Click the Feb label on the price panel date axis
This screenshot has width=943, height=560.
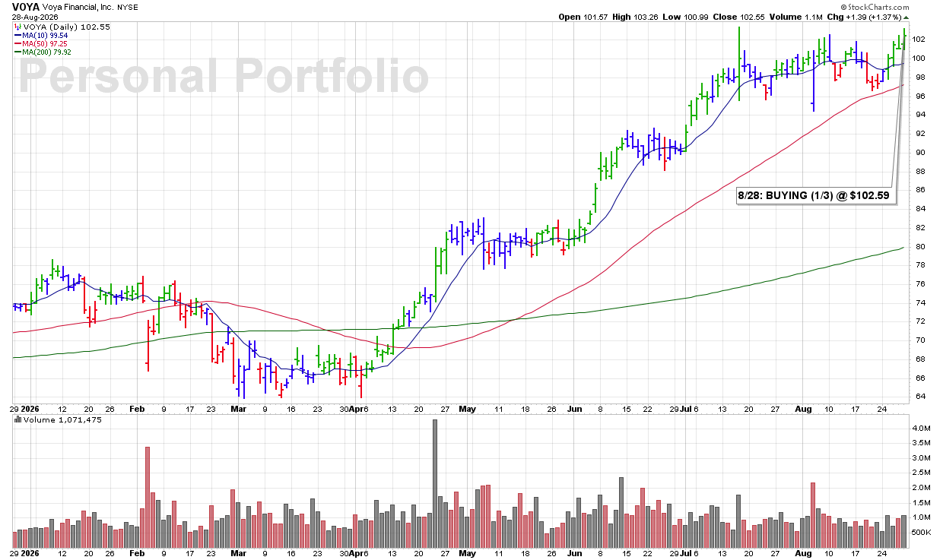(138, 408)
